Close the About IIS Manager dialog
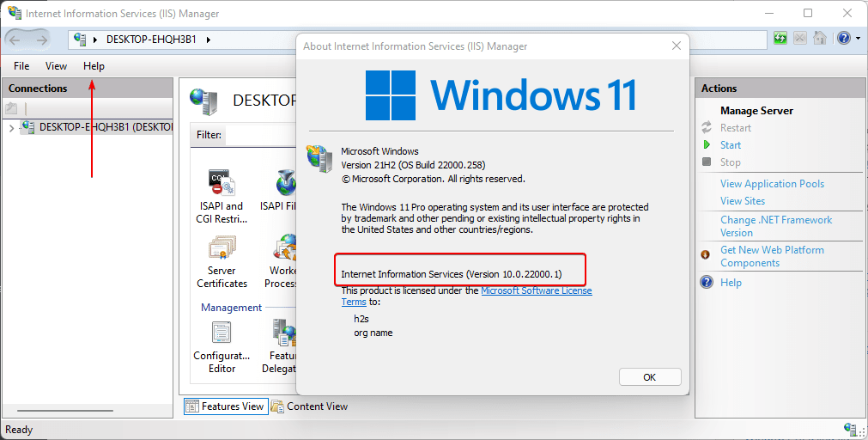Image resolution: width=868 pixels, height=440 pixels. coord(676,46)
